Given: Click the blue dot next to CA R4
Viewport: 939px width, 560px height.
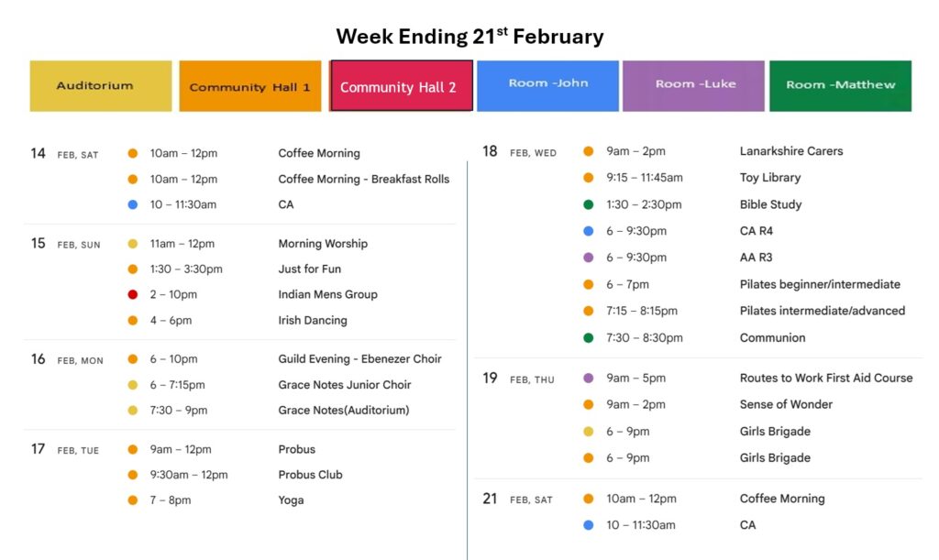Looking at the screenshot, I should tap(589, 231).
